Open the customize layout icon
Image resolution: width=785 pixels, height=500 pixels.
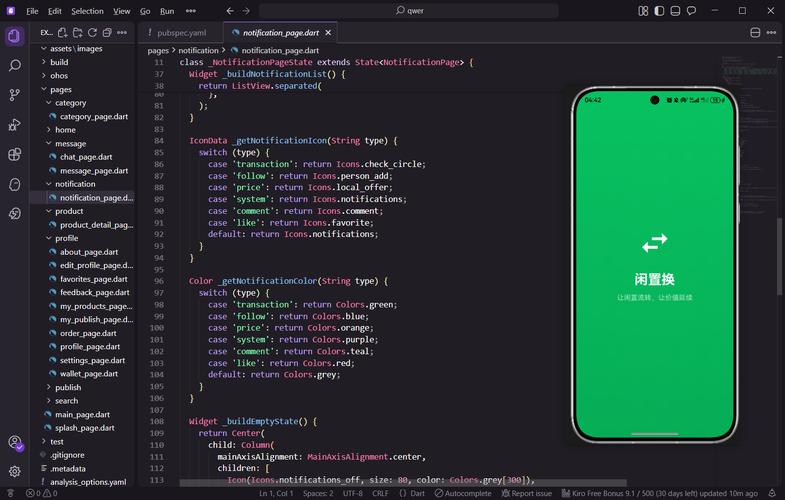[x=643, y=11]
